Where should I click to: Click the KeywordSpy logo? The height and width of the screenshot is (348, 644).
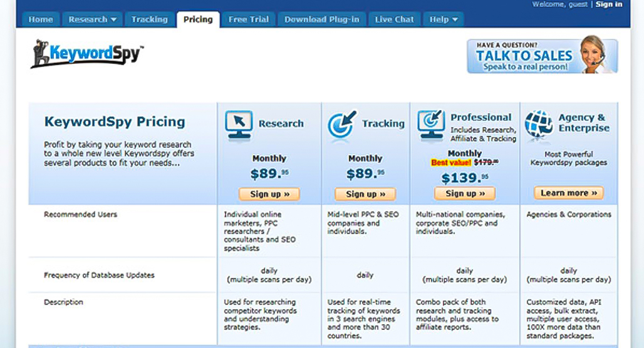click(87, 53)
